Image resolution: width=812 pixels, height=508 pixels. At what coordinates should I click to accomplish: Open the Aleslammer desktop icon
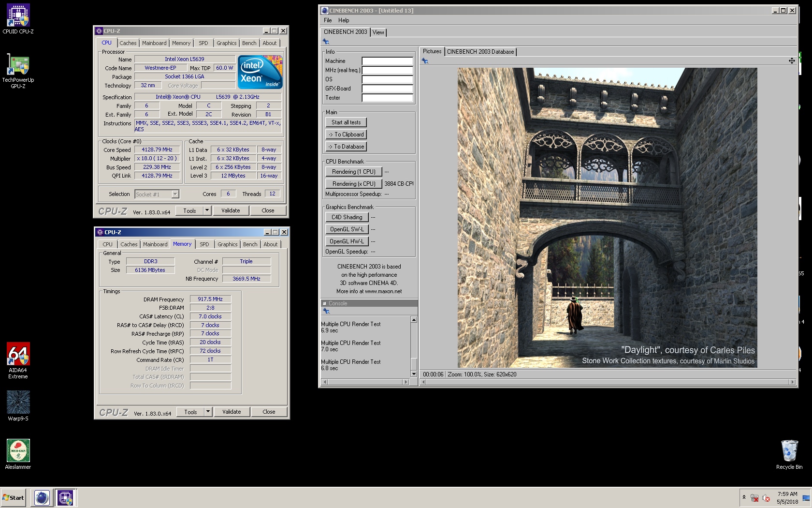click(x=18, y=454)
